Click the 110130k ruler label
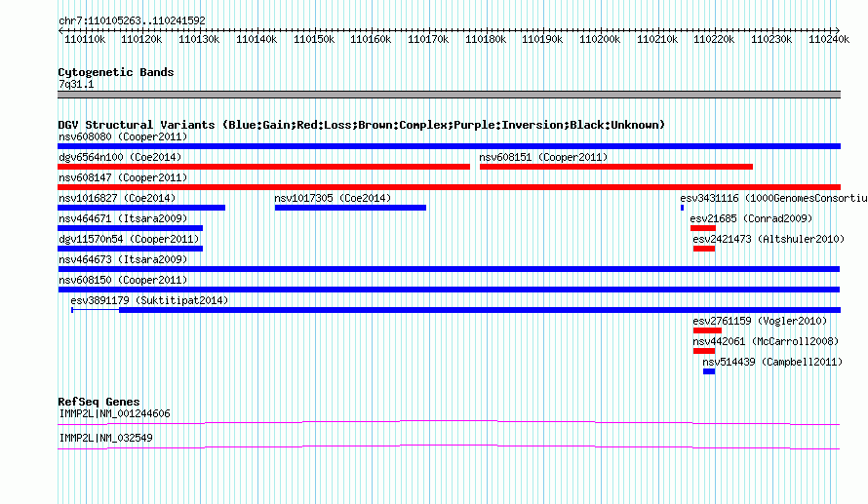Viewport: 868px width, 504px height. pyautogui.click(x=199, y=39)
